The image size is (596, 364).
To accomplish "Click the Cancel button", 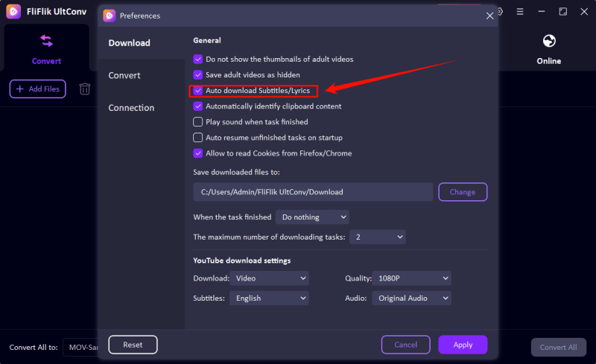I will (405, 345).
